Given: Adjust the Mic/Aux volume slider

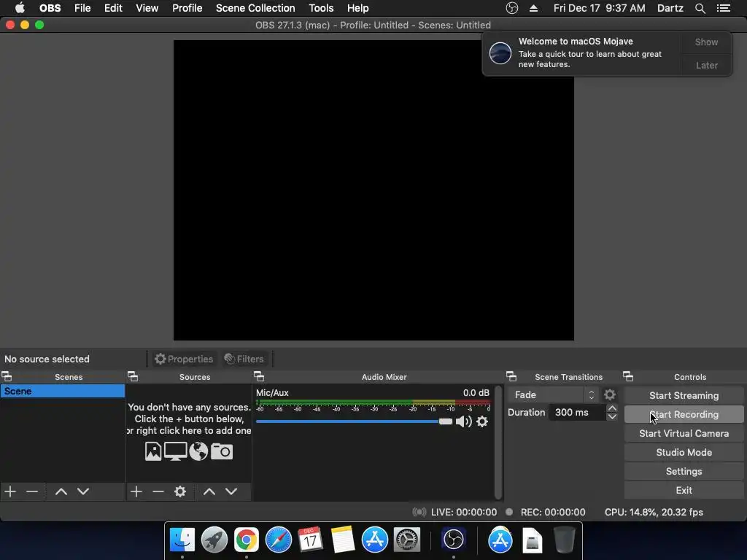Looking at the screenshot, I should (x=354, y=421).
